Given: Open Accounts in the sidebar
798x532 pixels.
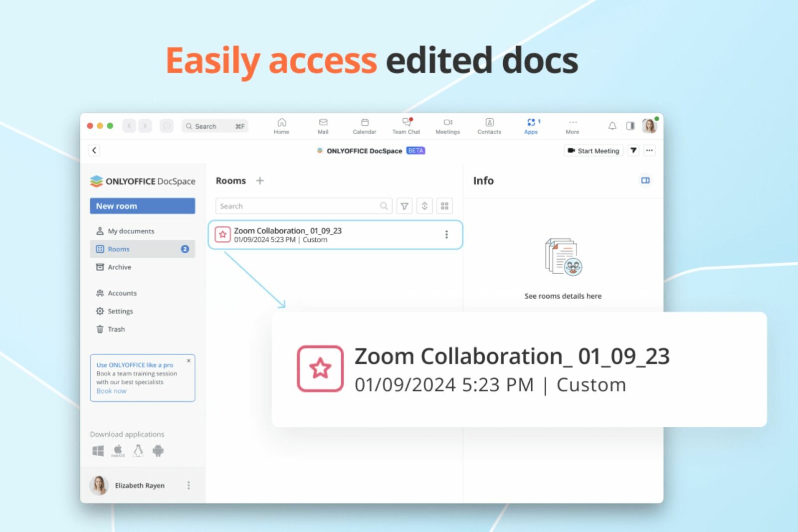Looking at the screenshot, I should pyautogui.click(x=142, y=293).
